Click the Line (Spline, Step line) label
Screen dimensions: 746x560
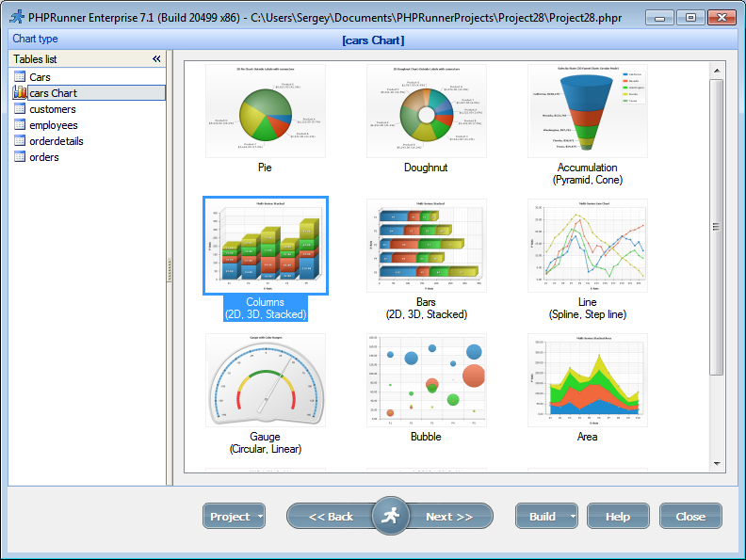pos(588,308)
